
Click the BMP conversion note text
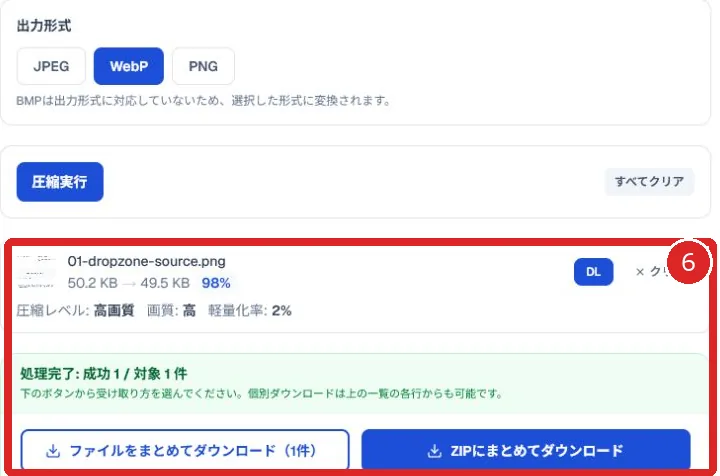pyautogui.click(x=203, y=101)
